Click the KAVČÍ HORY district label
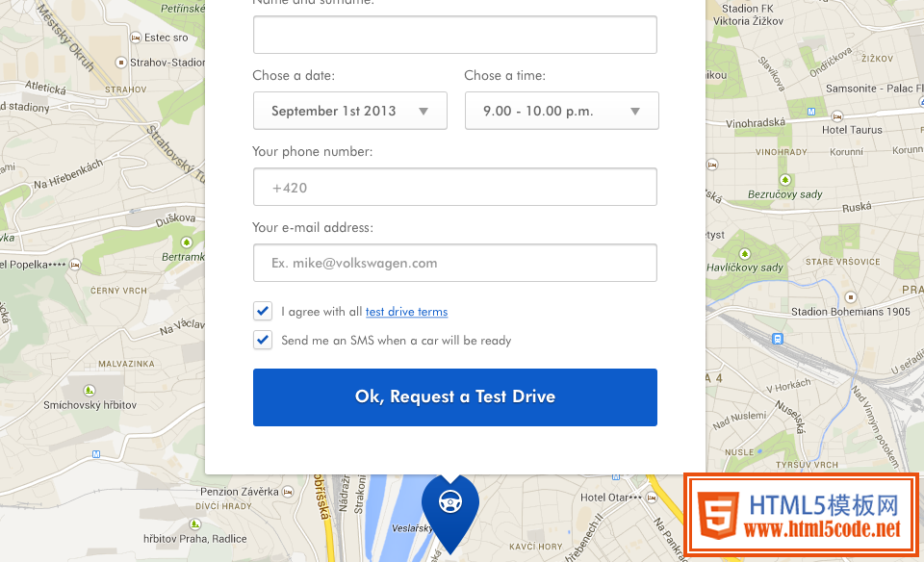The width and height of the screenshot is (924, 562). [536, 547]
